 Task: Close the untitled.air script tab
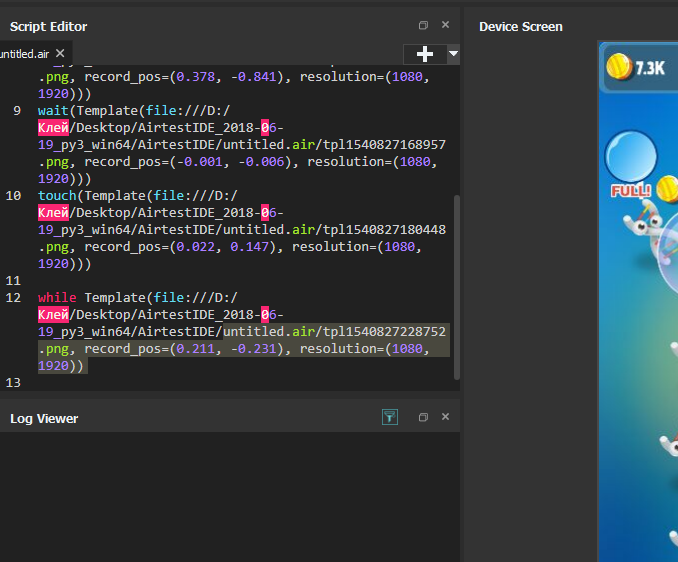coord(60,53)
